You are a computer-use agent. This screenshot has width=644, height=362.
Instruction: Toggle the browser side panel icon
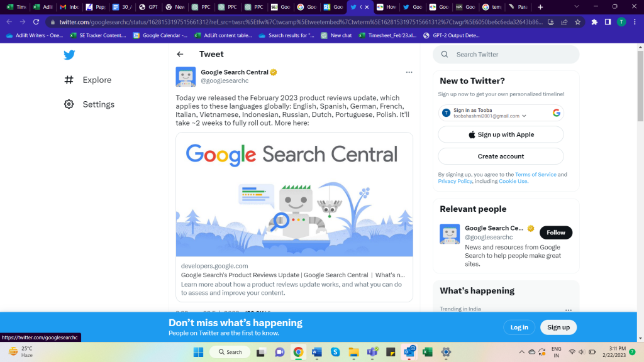608,22
